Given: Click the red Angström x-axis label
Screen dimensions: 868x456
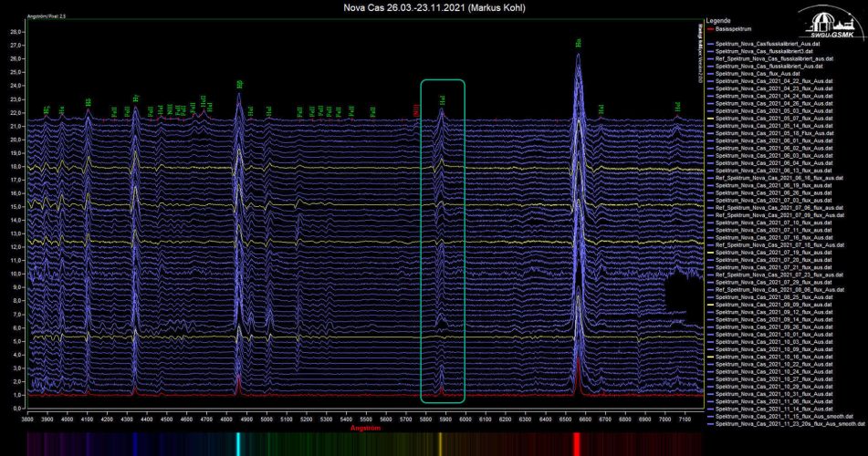Looking at the screenshot, I should coord(364,425).
